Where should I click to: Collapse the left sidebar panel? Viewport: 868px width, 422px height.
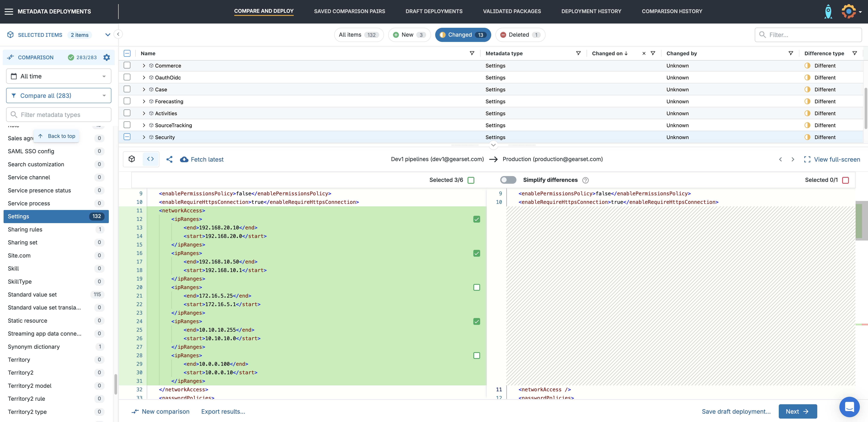coord(118,34)
